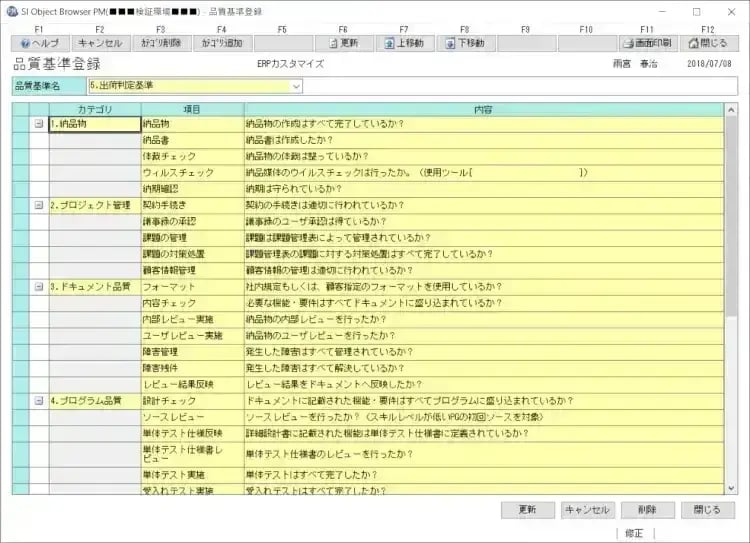Collapse the 3.ドキュメント品質 category

coord(39,286)
